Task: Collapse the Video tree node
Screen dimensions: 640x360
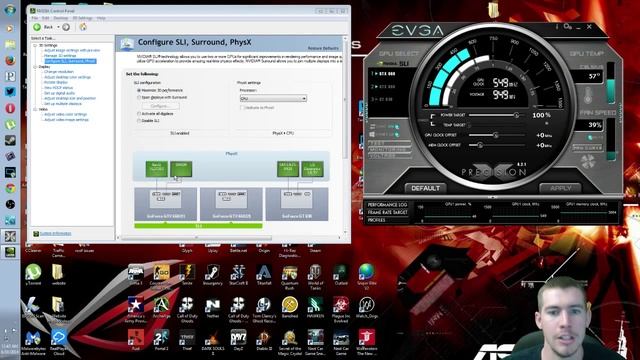Action: [x=35, y=109]
